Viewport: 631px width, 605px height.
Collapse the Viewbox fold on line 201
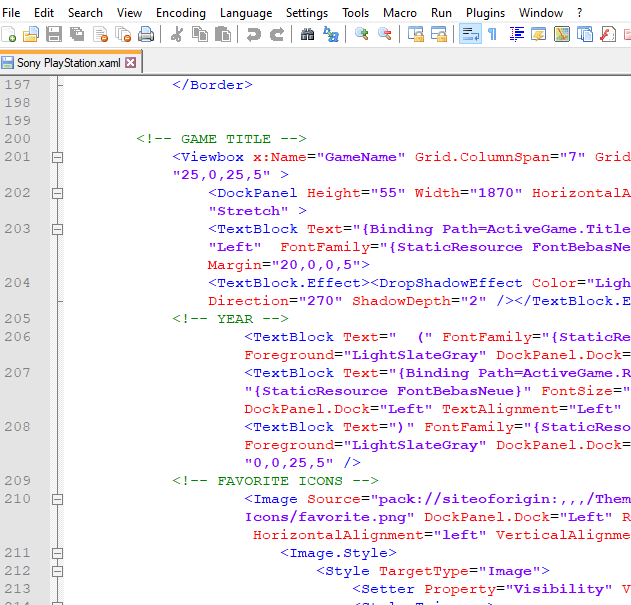58,157
